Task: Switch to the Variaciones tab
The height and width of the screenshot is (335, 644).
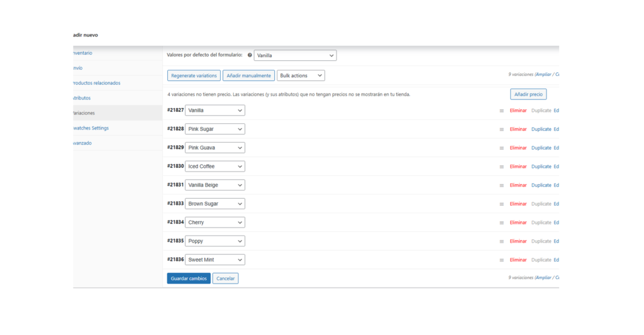Action: pos(84,113)
